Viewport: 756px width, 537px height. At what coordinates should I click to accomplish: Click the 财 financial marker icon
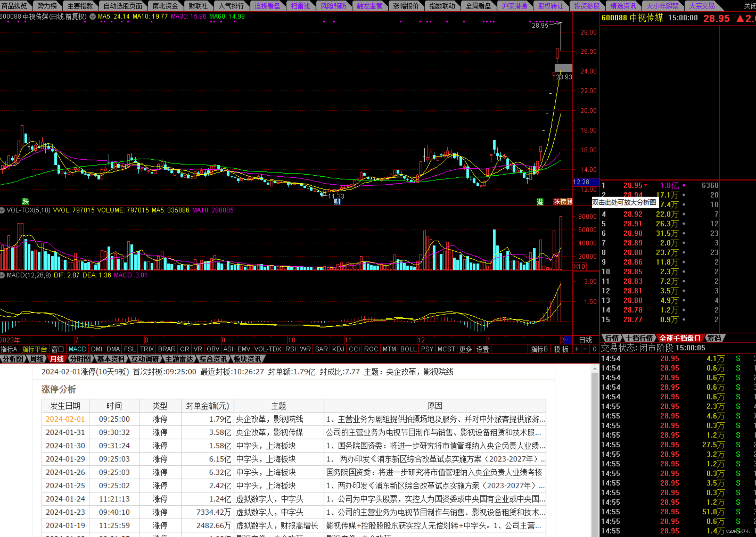(337, 202)
